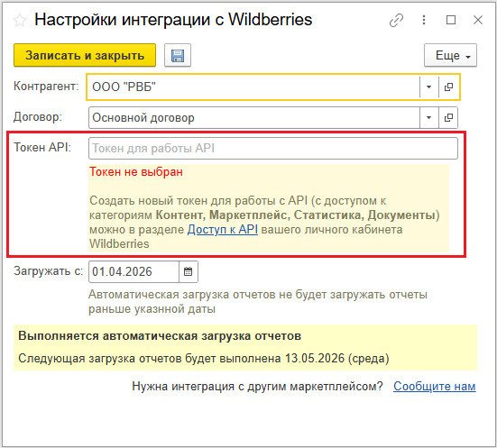Follow the Доступ к API link
This screenshot has height=448, width=497.
click(223, 229)
